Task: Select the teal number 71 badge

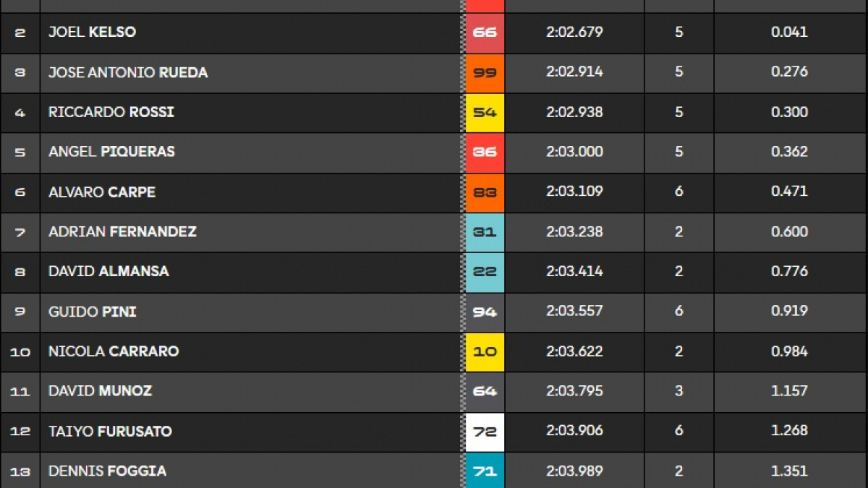Action: pyautogui.click(x=485, y=471)
